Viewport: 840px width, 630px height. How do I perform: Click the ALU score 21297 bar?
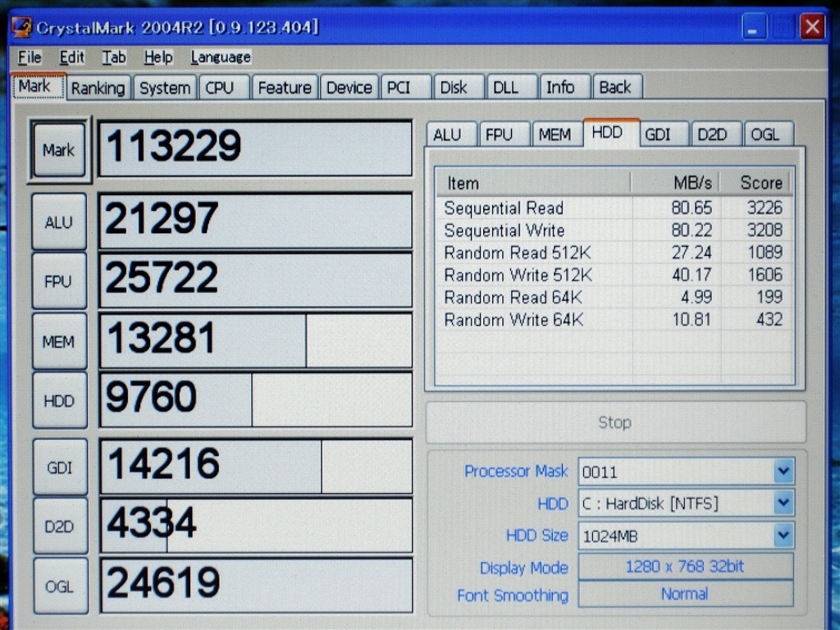pyautogui.click(x=256, y=221)
